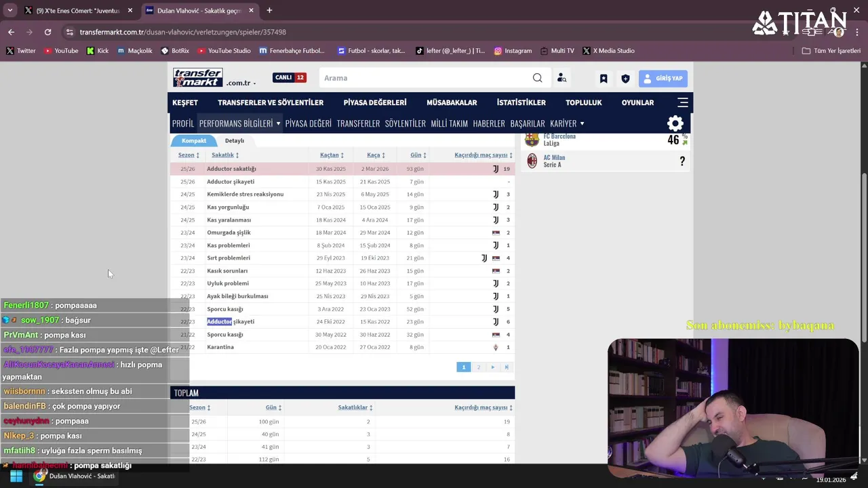
Task: Go to next page arrow of injuries
Action: point(493,367)
